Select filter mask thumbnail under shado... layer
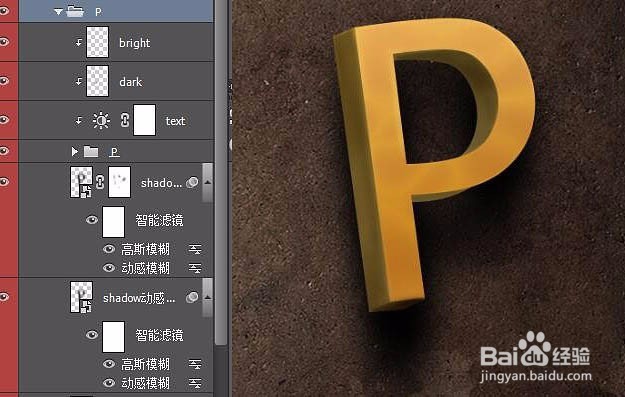 click(x=114, y=222)
